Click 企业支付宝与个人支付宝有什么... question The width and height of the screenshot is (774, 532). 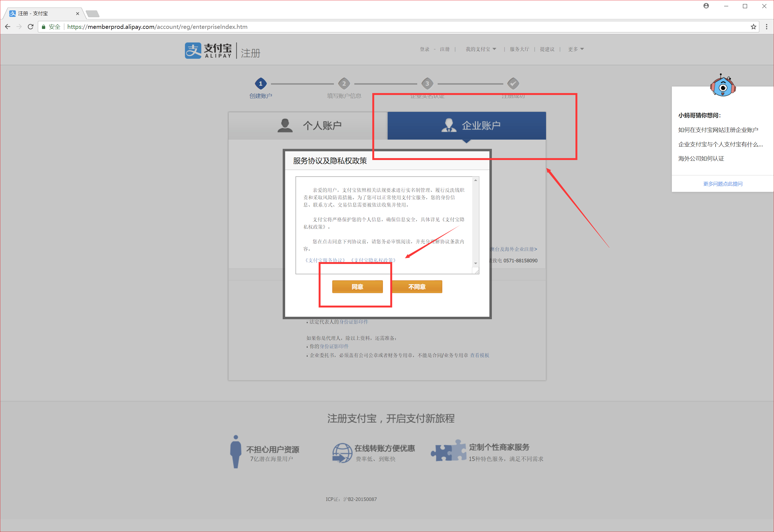click(720, 144)
